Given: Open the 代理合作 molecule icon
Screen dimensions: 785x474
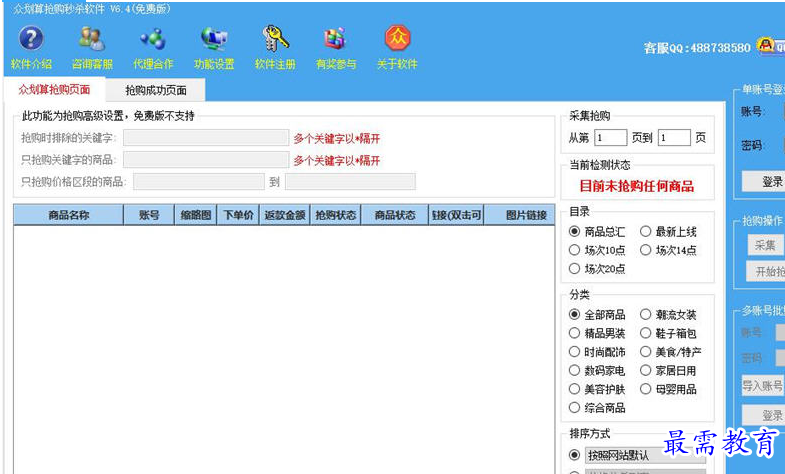Looking at the screenshot, I should (153, 39).
